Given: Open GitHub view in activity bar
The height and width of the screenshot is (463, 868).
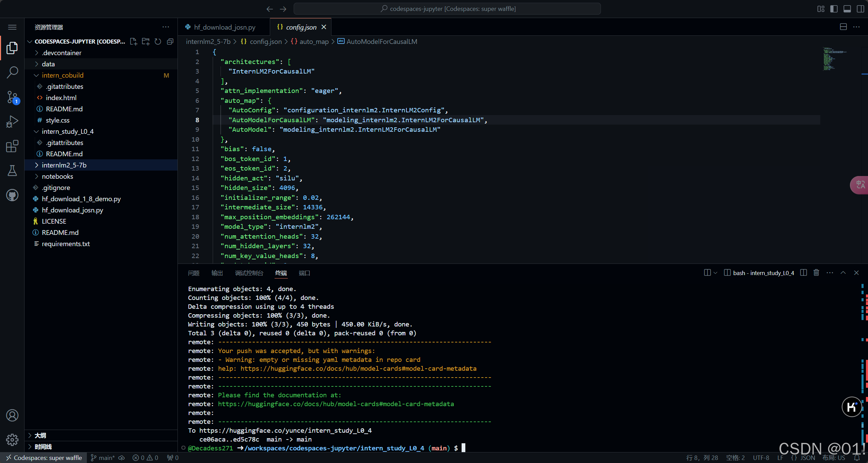Looking at the screenshot, I should pos(12,195).
